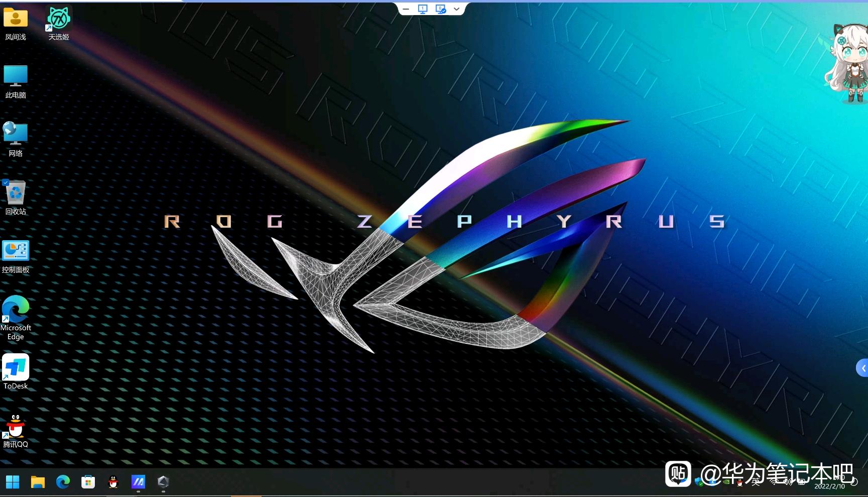Switch to remote screen 1
868x497 pixels.
[x=423, y=9]
